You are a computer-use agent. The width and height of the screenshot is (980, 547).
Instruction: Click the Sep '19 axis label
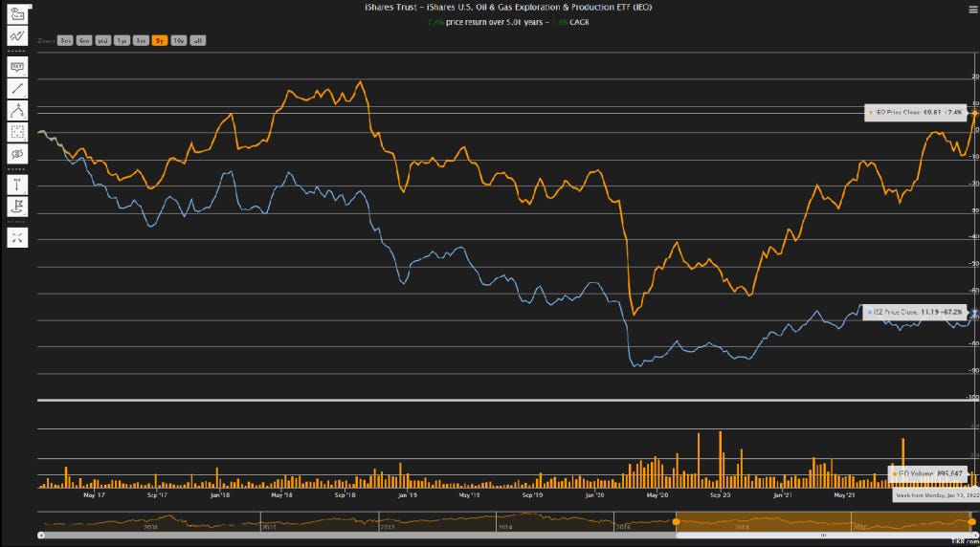click(532, 495)
